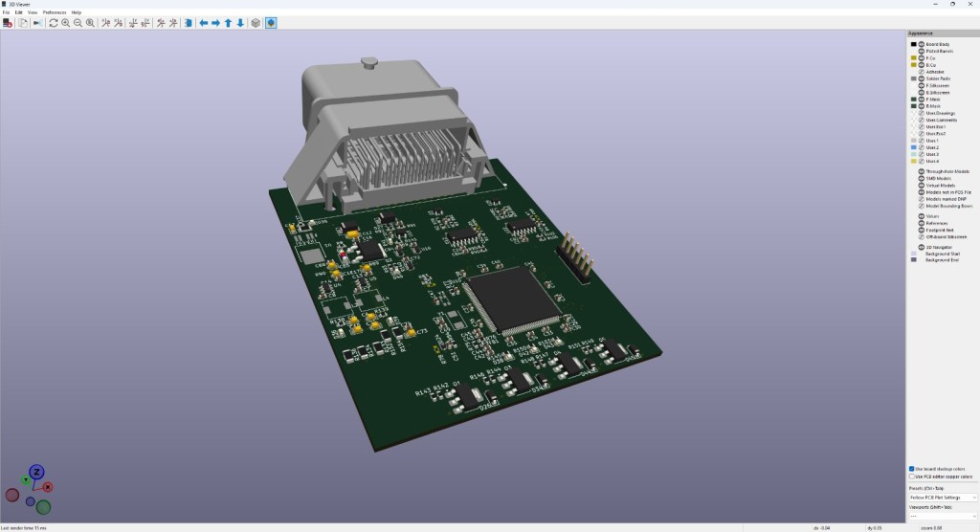The width and height of the screenshot is (980, 532).
Task: Move board left with blue left arrow
Action: pyautogui.click(x=203, y=23)
